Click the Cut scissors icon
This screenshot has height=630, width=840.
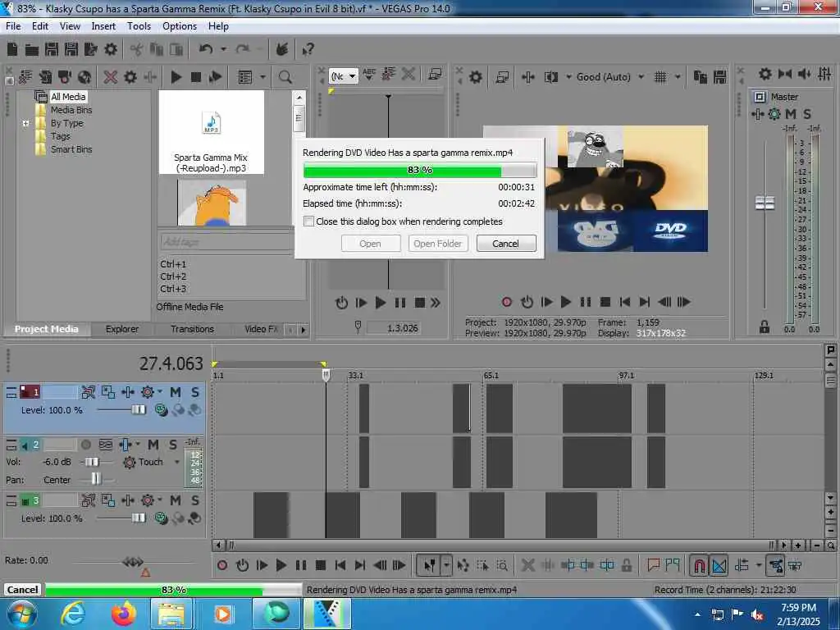[x=137, y=50]
